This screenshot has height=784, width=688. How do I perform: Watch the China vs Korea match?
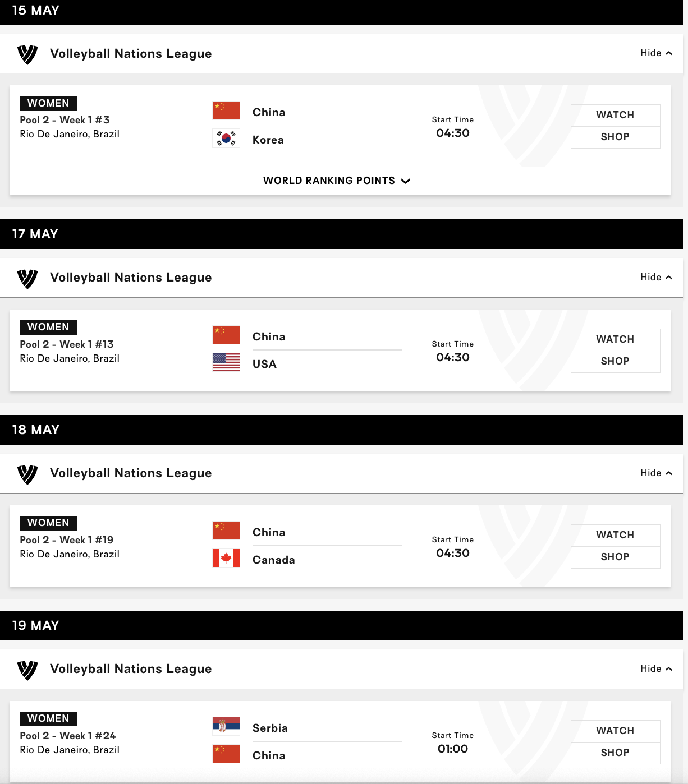[x=615, y=115]
